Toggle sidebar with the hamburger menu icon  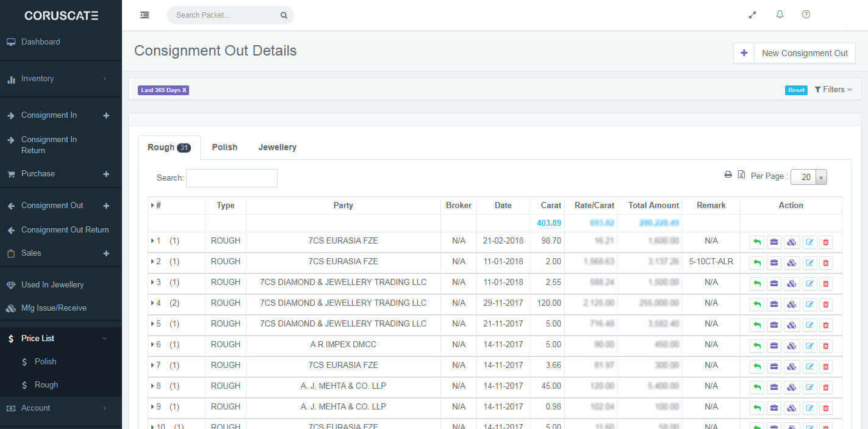[x=145, y=15]
